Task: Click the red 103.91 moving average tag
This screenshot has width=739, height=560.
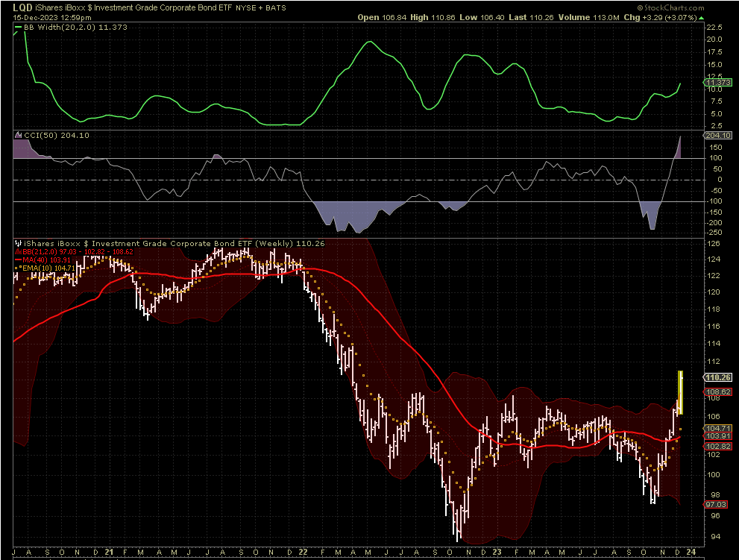Action: [x=718, y=436]
